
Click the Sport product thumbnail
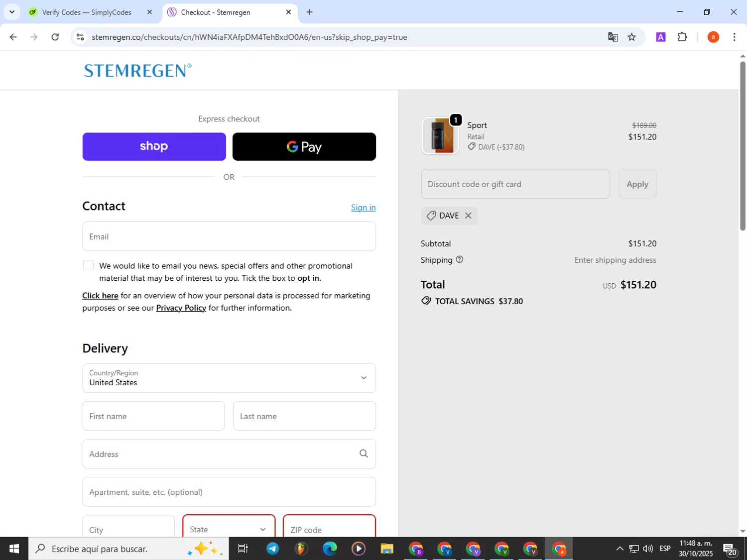[440, 135]
